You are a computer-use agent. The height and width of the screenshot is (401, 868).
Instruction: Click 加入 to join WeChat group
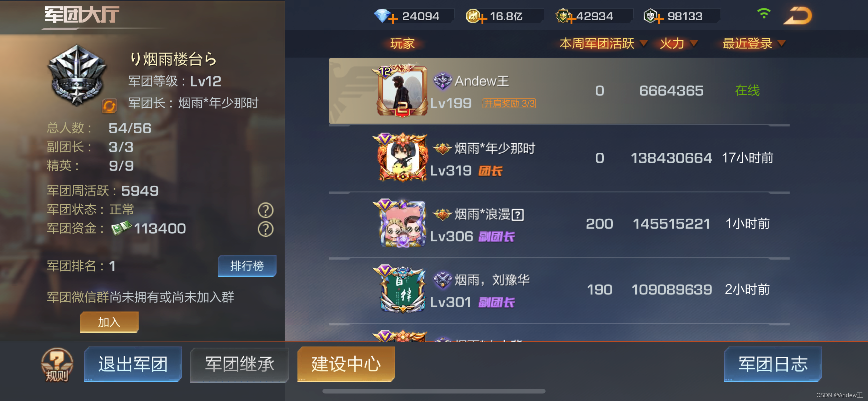pyautogui.click(x=109, y=322)
